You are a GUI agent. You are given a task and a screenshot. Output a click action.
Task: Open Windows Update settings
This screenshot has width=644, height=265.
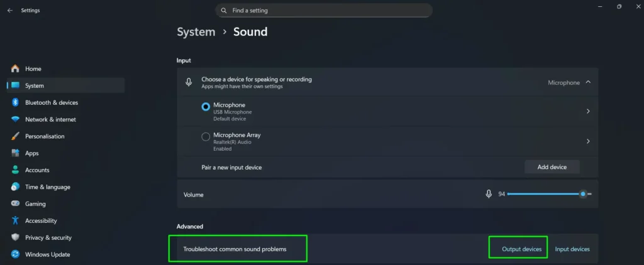(65, 254)
